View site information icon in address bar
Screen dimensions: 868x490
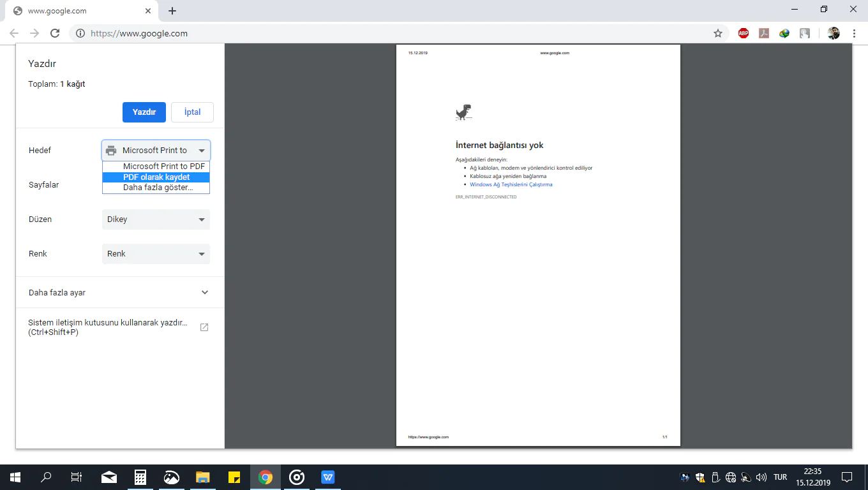click(80, 33)
